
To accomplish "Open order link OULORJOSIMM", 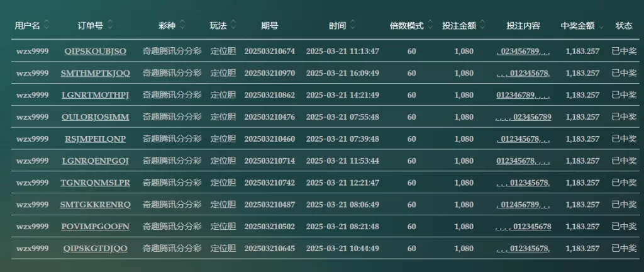I will coord(96,117).
